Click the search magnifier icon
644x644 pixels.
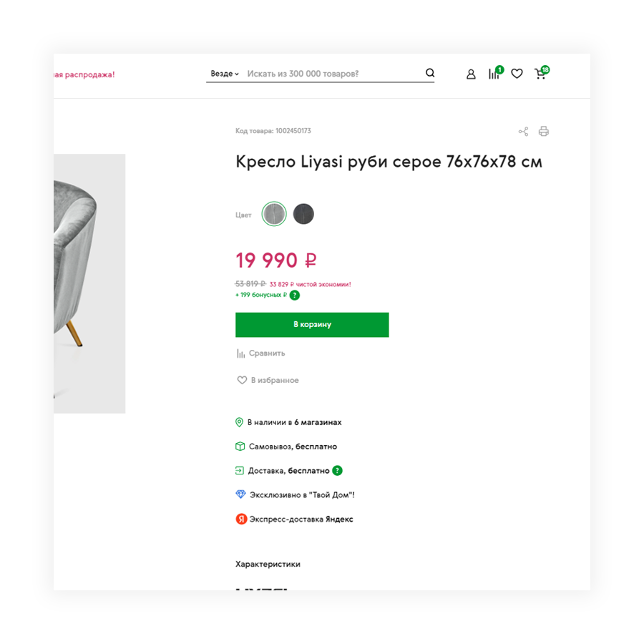coord(430,73)
